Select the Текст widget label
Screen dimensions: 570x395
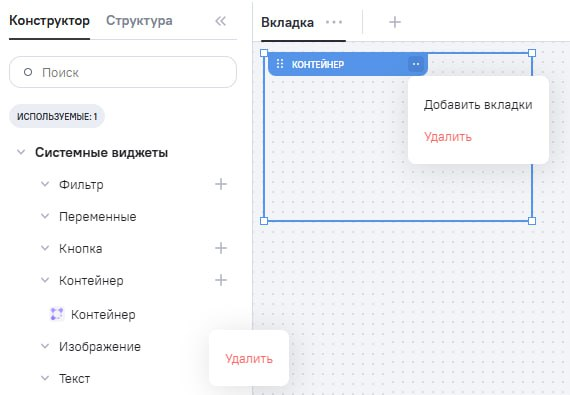coord(75,379)
